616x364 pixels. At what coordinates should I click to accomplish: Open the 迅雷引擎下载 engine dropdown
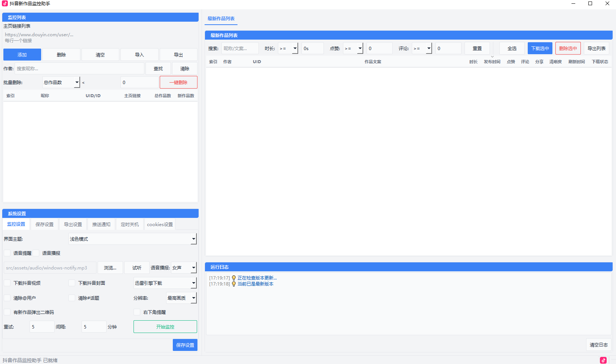click(x=165, y=283)
